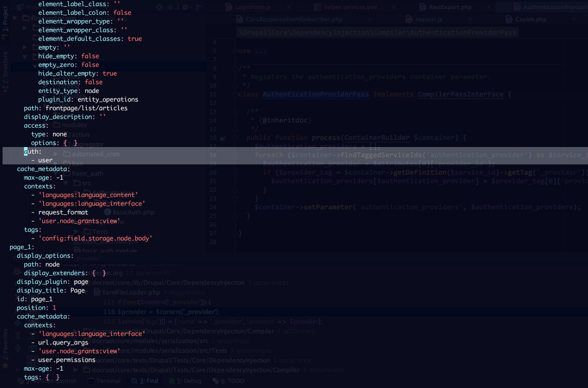Click the overriding method gutter icon at line 16
Screen dimensions: 588x388
[223, 138]
